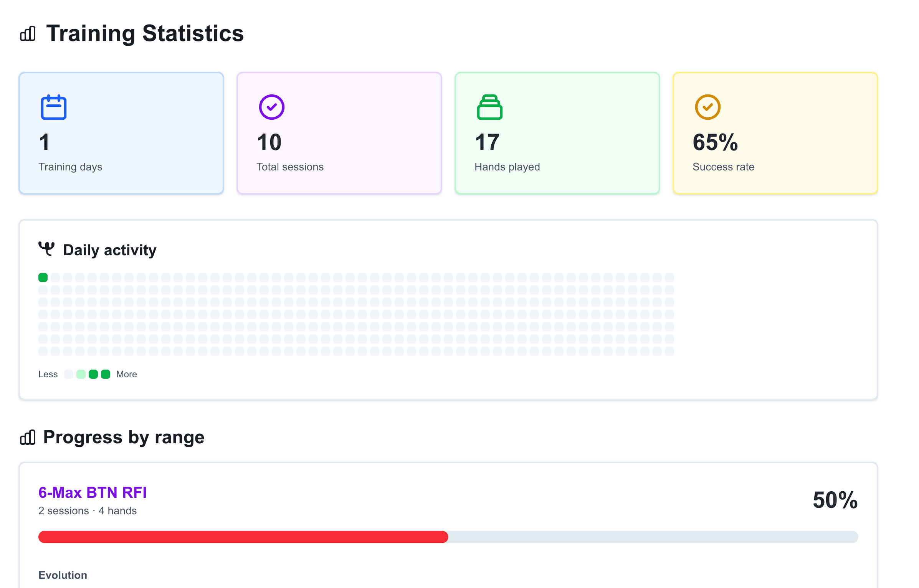The width and height of the screenshot is (919, 588).
Task: Click the light green legend swatch
Action: coord(81,374)
